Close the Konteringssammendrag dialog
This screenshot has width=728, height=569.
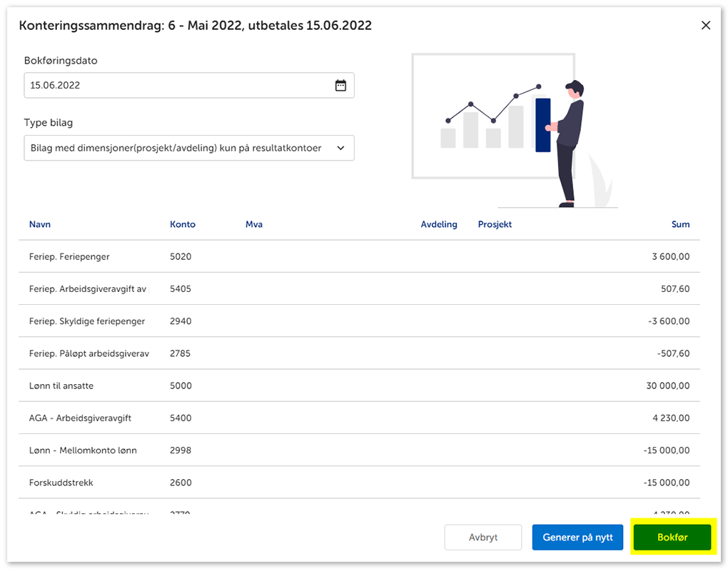[705, 26]
